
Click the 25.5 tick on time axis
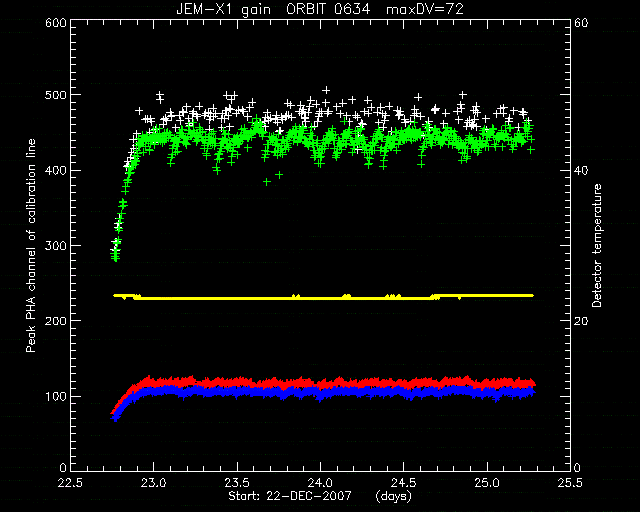570,483
